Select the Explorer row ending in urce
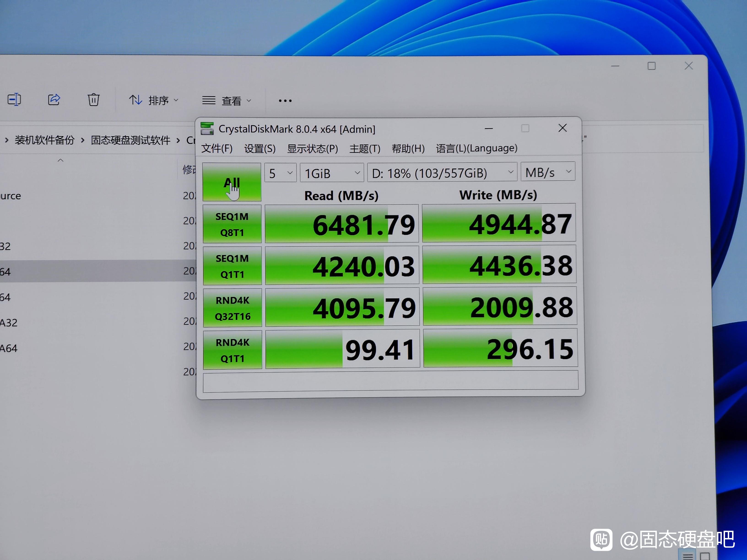 (98, 196)
